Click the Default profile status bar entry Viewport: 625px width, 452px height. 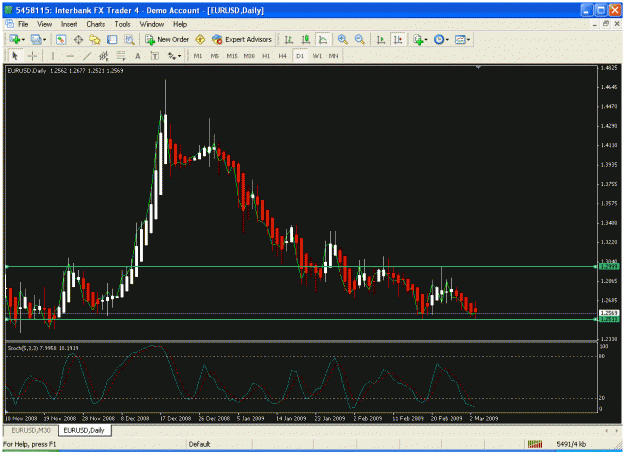click(x=199, y=444)
